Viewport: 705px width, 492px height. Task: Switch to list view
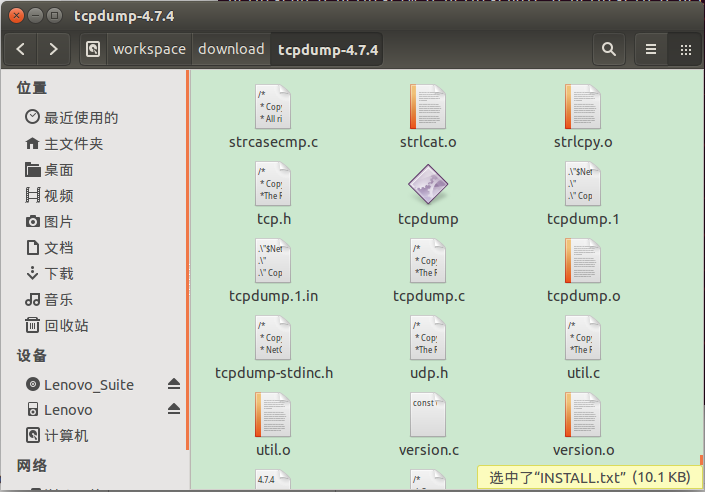coord(651,49)
